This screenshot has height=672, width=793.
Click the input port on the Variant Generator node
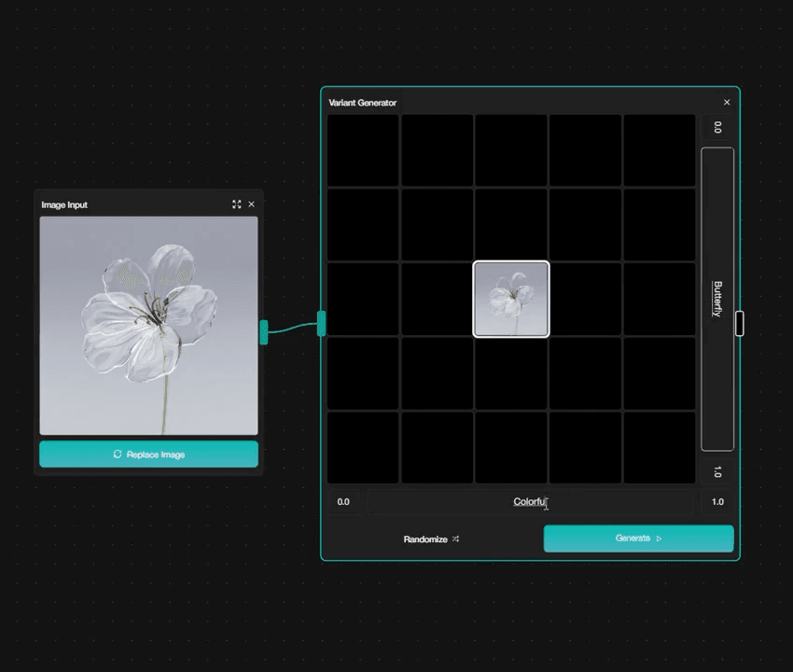322,324
